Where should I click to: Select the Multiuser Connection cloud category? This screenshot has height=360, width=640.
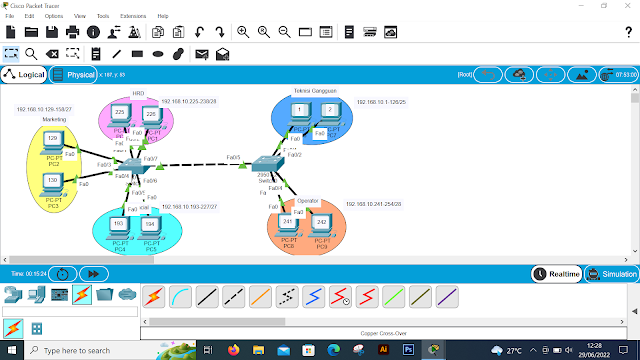[x=127, y=295]
